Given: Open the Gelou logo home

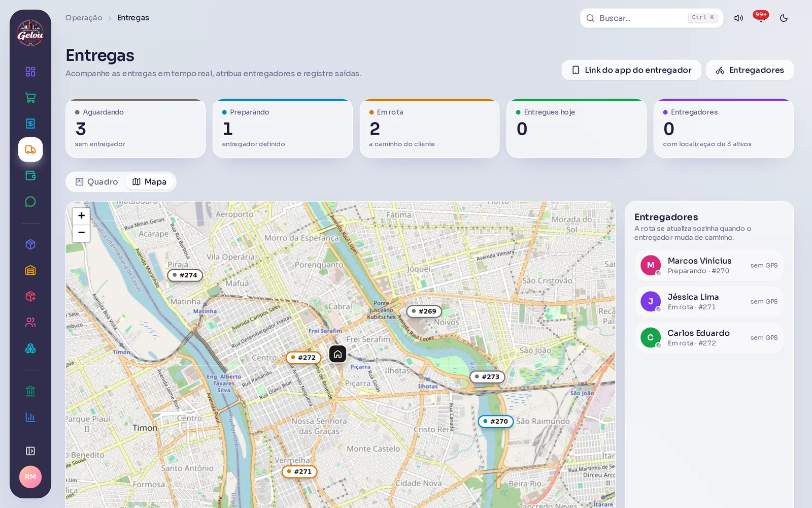Looking at the screenshot, I should (x=30, y=33).
